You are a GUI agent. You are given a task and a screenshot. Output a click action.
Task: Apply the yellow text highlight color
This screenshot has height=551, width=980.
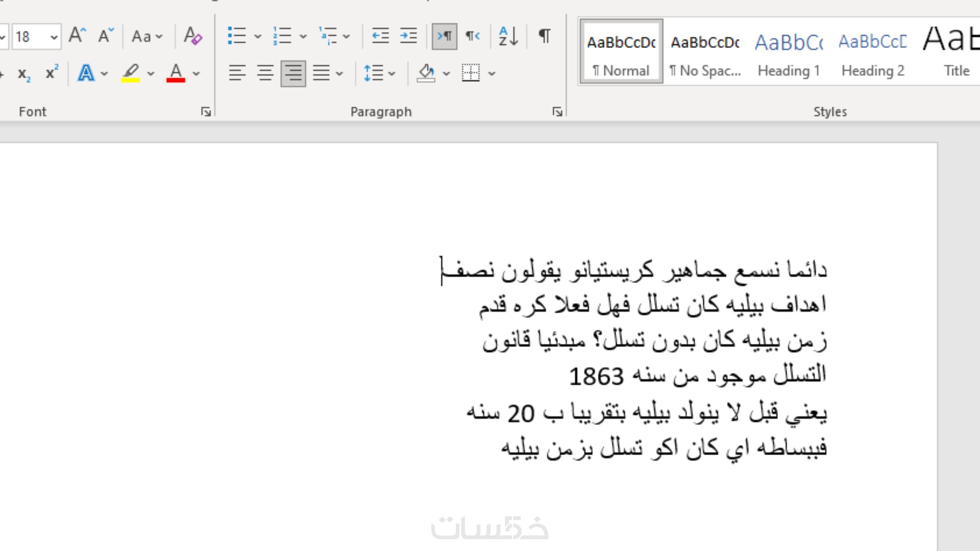[x=131, y=73]
